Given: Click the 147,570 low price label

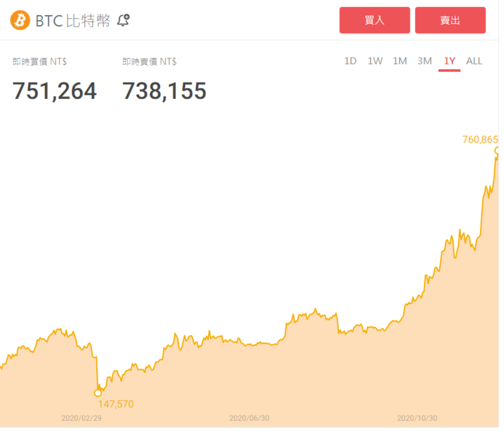Looking at the screenshot, I should [x=116, y=404].
